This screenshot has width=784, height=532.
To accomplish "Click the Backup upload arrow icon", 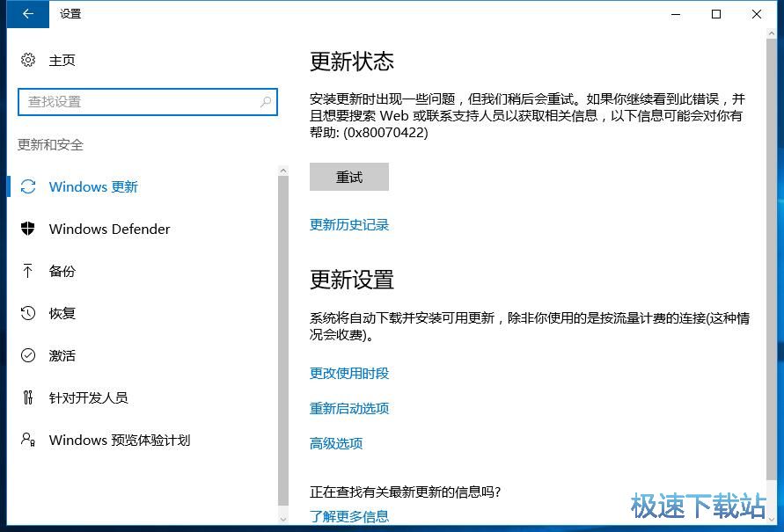I will point(28,271).
